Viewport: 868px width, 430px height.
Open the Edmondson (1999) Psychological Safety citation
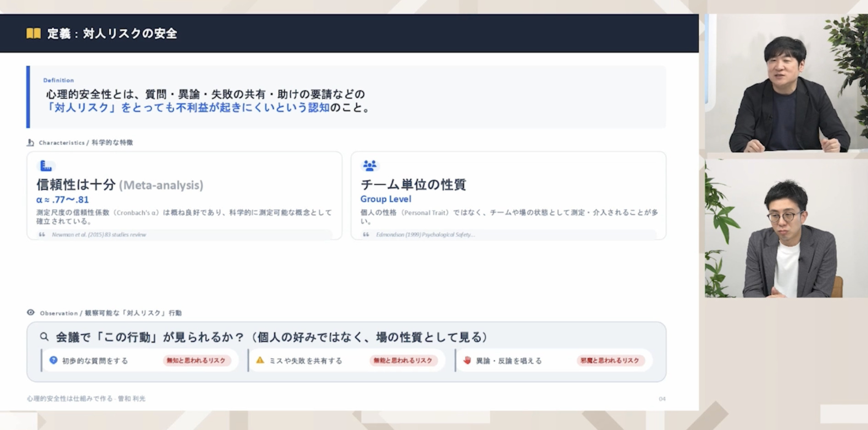pos(426,235)
